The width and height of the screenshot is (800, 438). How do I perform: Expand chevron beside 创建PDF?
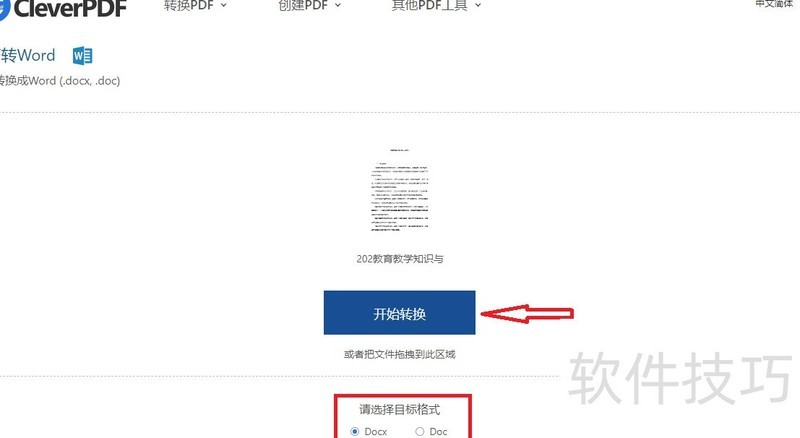(338, 5)
